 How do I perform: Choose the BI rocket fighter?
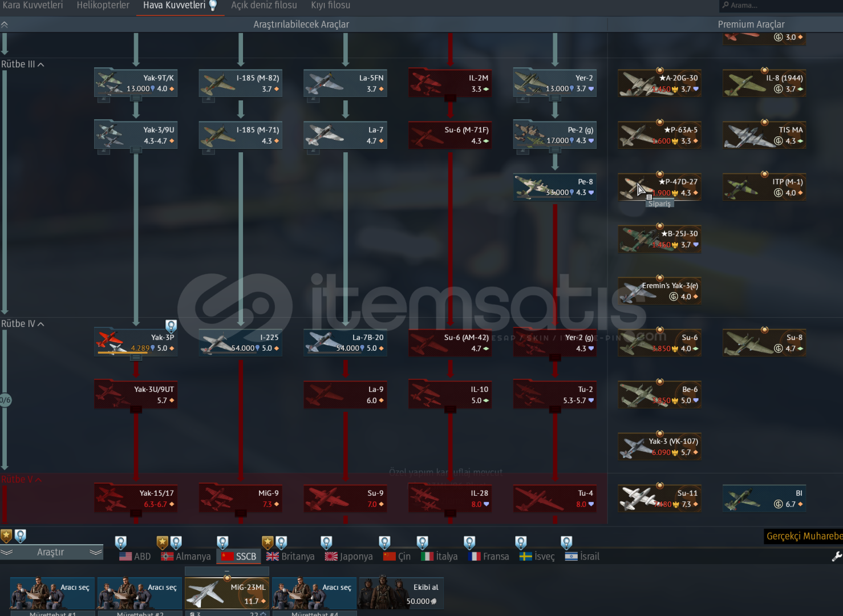tap(764, 498)
